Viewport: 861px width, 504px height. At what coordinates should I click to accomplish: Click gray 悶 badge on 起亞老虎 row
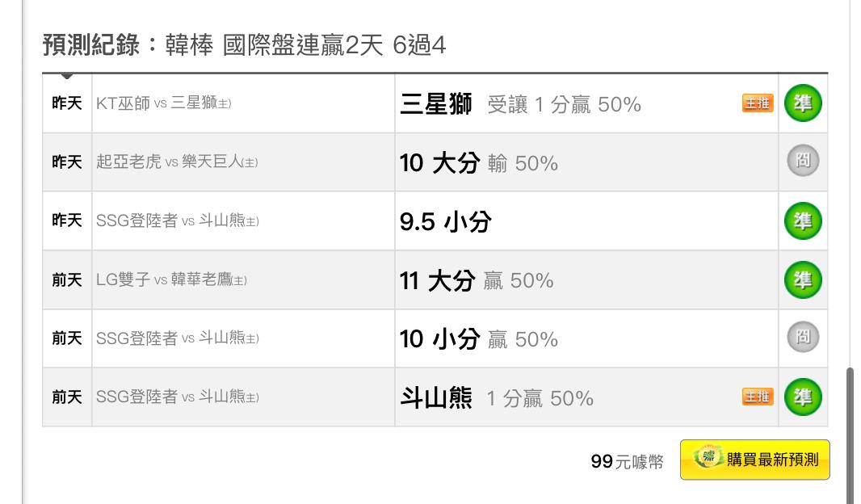coord(803,161)
